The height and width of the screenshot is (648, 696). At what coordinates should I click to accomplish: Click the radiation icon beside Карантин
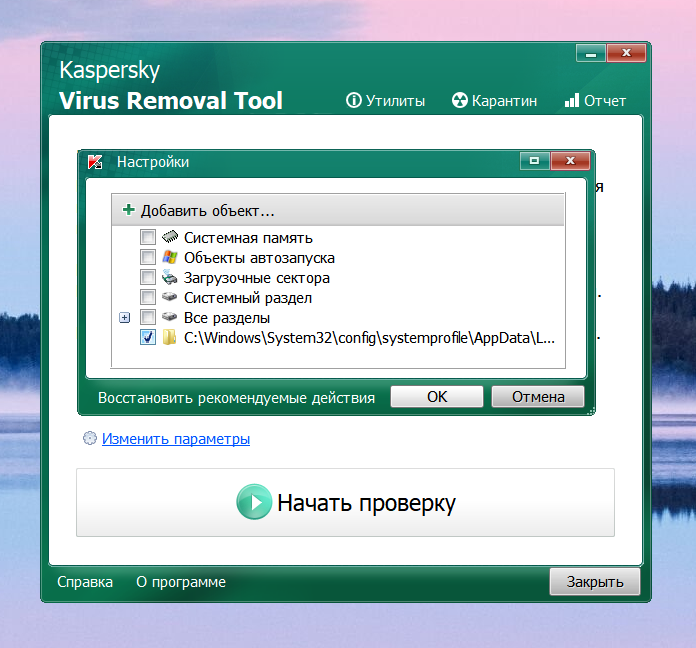tap(459, 100)
